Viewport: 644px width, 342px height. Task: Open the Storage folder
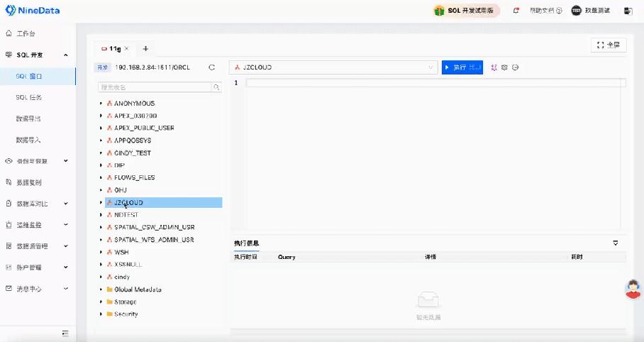click(x=126, y=302)
